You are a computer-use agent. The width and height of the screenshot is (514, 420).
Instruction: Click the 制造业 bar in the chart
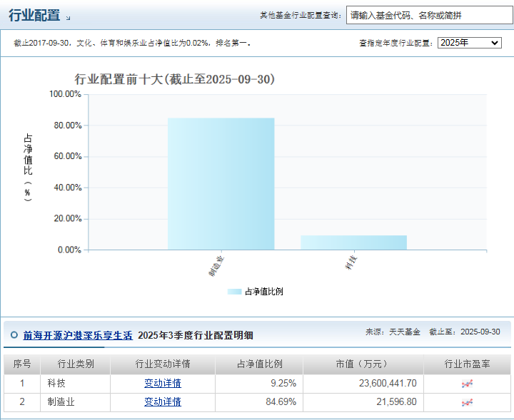221,184
